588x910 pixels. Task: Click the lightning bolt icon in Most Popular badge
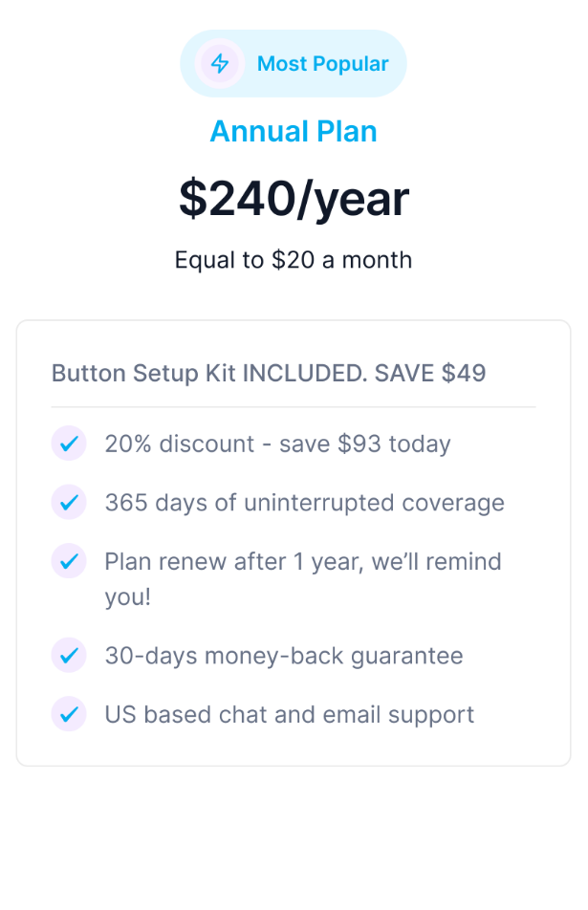(218, 63)
